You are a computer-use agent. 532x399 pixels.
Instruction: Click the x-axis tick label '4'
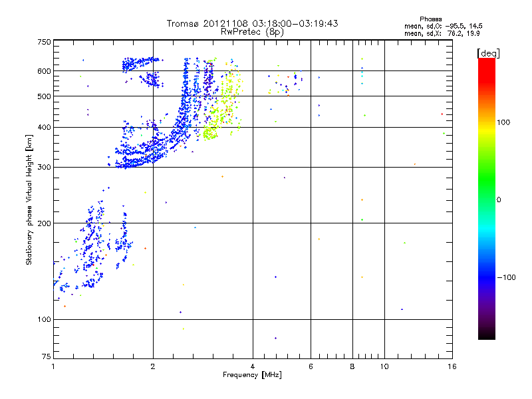pyautogui.click(x=253, y=366)
